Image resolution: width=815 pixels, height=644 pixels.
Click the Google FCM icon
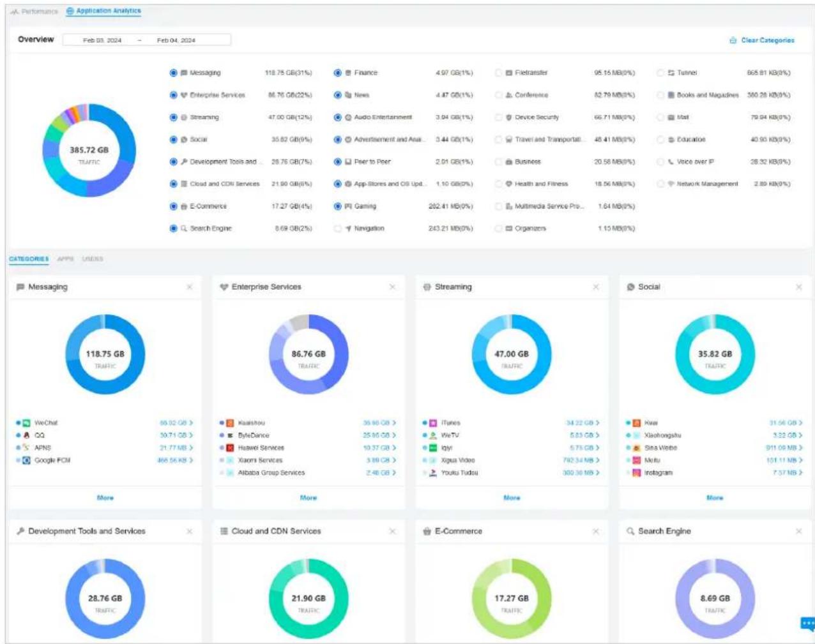coord(26,460)
